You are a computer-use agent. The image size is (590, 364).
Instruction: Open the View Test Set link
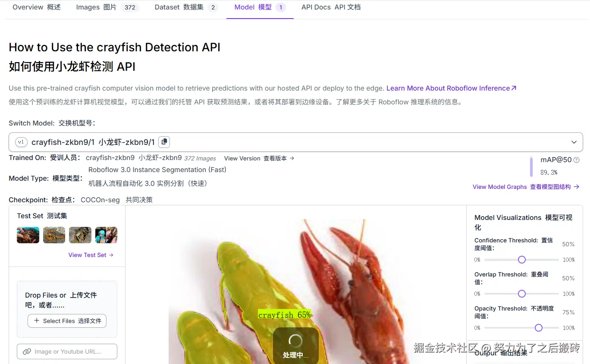91,255
